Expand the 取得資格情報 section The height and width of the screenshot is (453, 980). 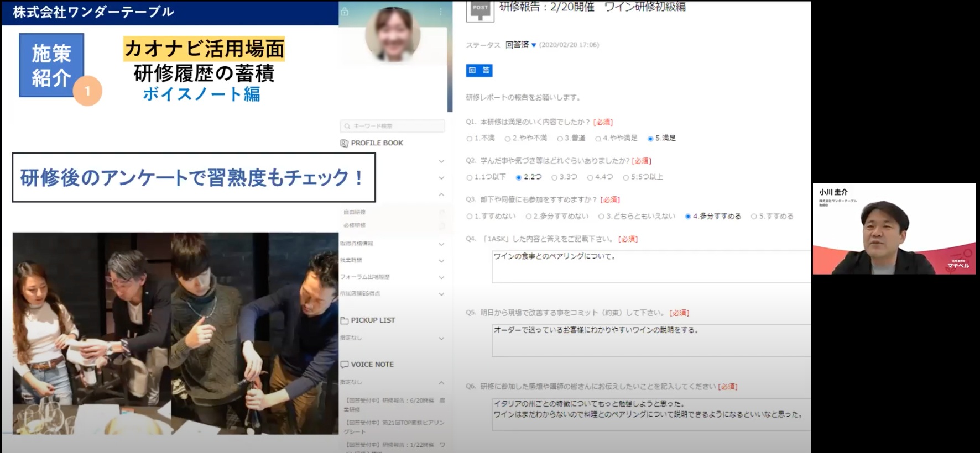coord(441,244)
